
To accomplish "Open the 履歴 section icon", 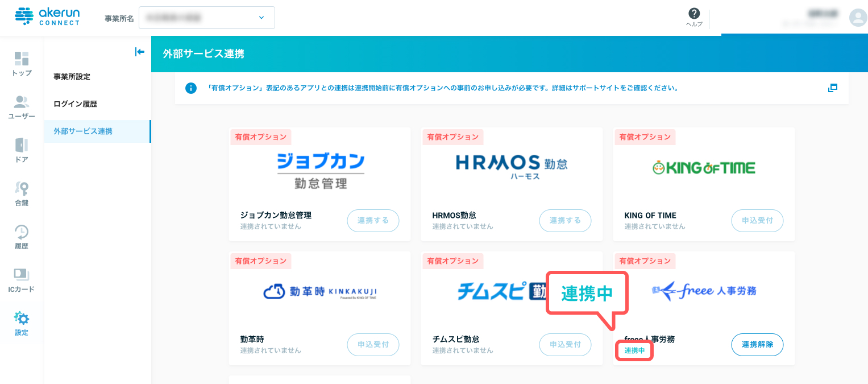I will tap(22, 232).
